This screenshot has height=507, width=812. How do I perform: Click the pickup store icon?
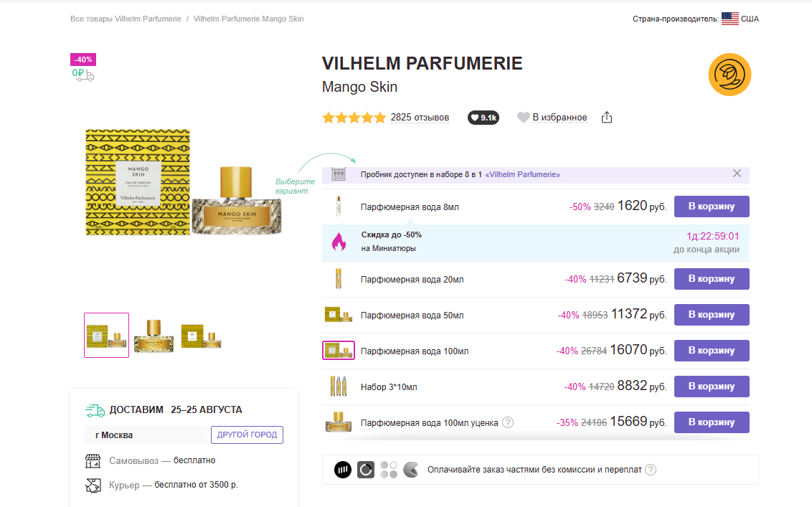tap(93, 460)
